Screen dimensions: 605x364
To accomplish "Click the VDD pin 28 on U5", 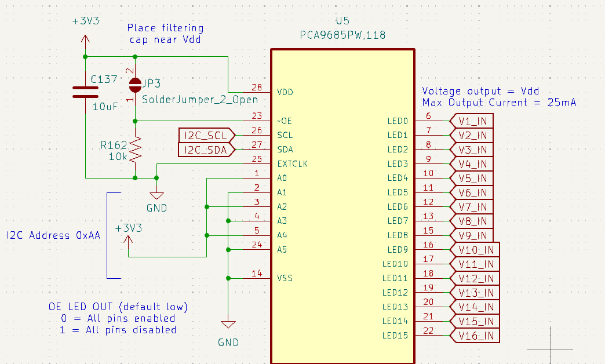I will (262, 92).
